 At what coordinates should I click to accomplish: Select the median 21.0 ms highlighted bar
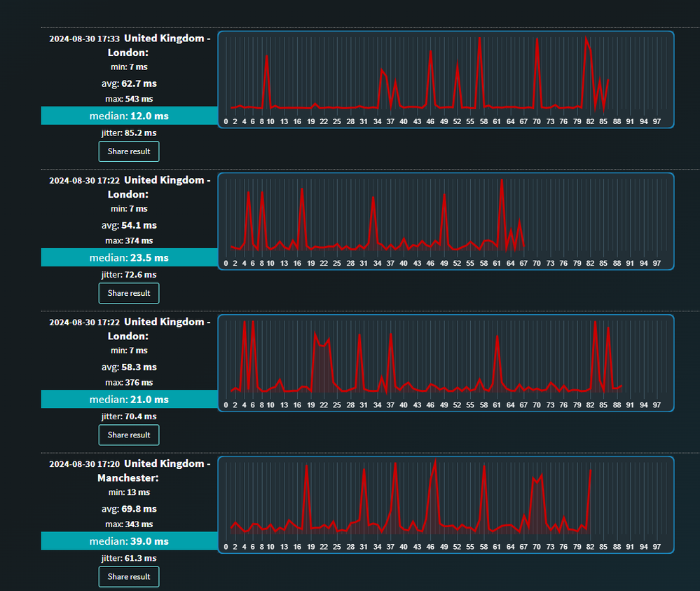(x=128, y=398)
